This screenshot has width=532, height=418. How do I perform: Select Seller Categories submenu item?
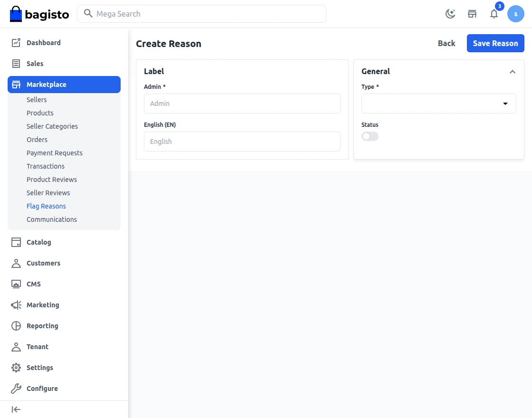pos(52,126)
